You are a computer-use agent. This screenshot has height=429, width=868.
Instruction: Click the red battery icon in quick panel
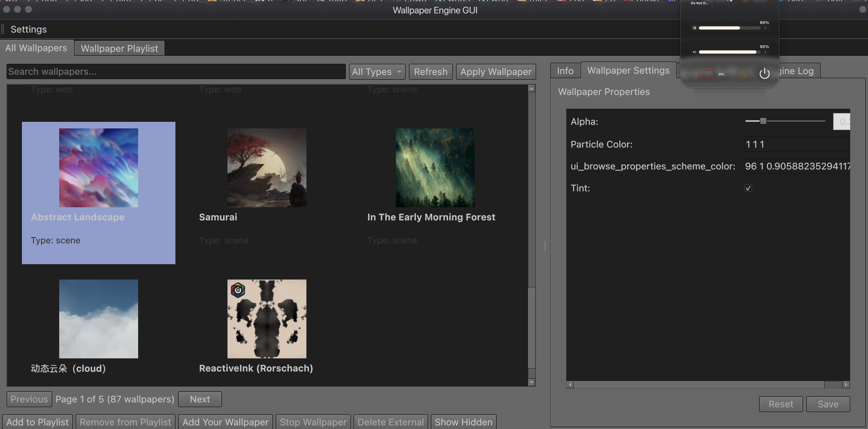pos(706,74)
